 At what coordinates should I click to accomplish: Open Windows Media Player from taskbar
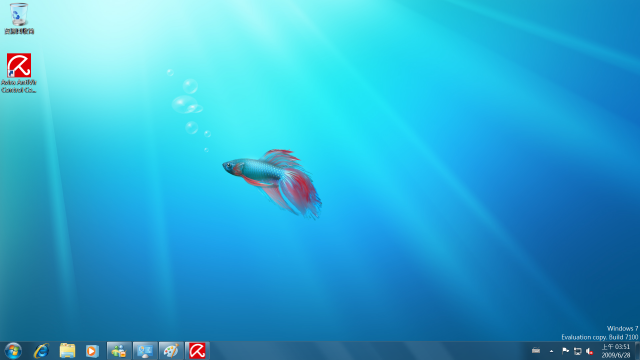point(92,351)
